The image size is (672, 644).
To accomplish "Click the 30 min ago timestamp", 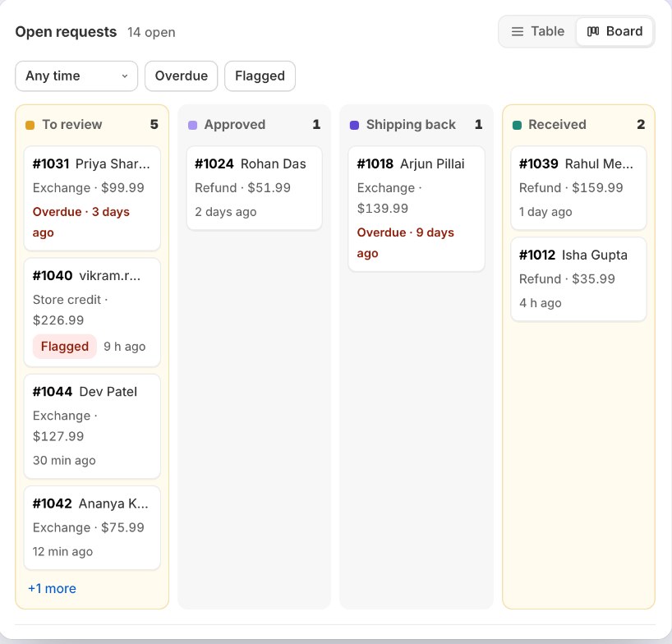I will click(x=64, y=461).
